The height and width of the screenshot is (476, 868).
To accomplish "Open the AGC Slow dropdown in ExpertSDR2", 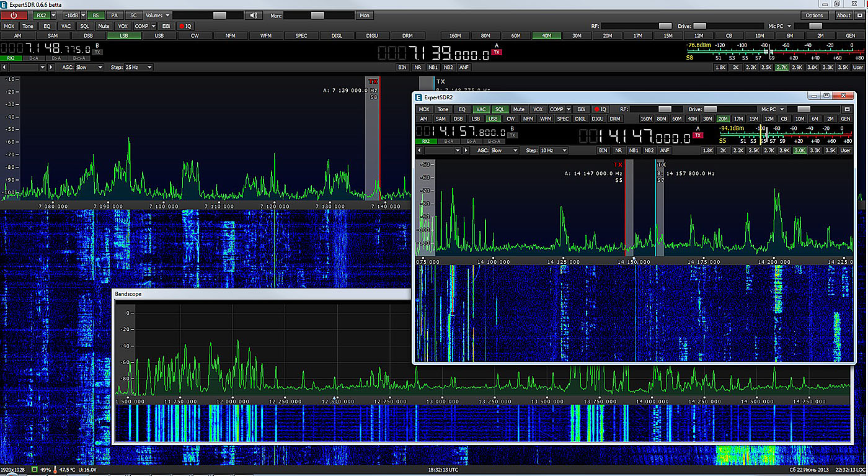I will 504,150.
